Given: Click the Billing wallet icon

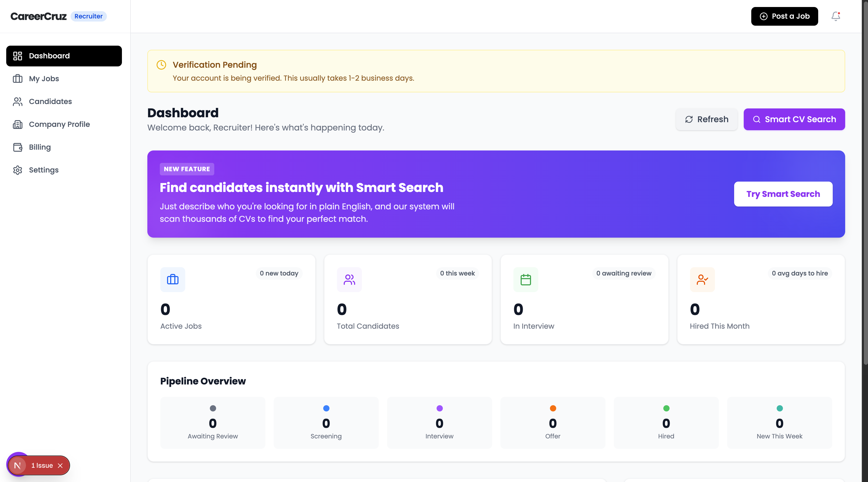Looking at the screenshot, I should (x=18, y=147).
